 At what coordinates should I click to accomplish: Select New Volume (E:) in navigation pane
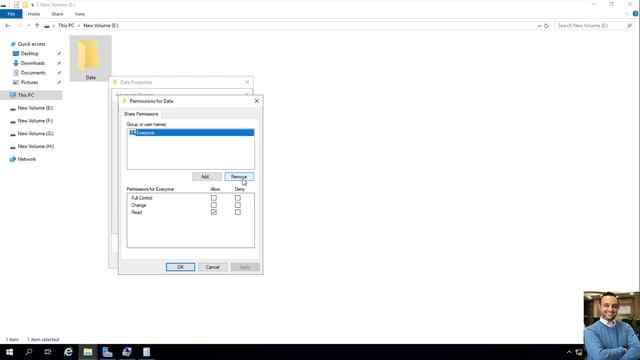(x=35, y=108)
